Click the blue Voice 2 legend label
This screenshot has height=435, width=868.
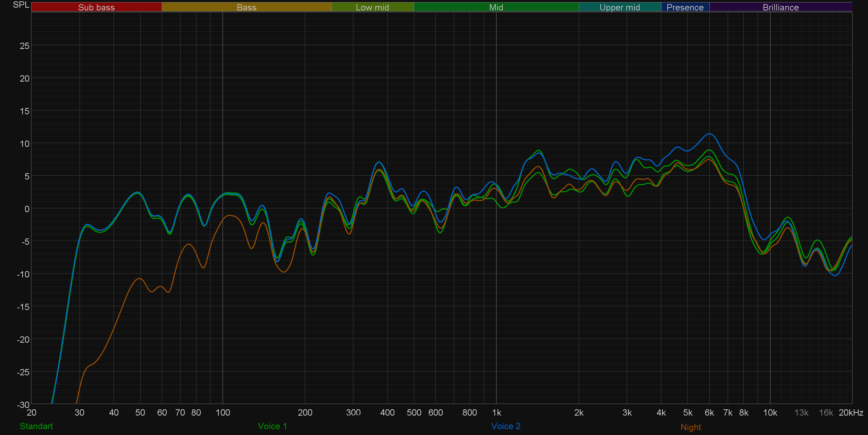click(506, 426)
